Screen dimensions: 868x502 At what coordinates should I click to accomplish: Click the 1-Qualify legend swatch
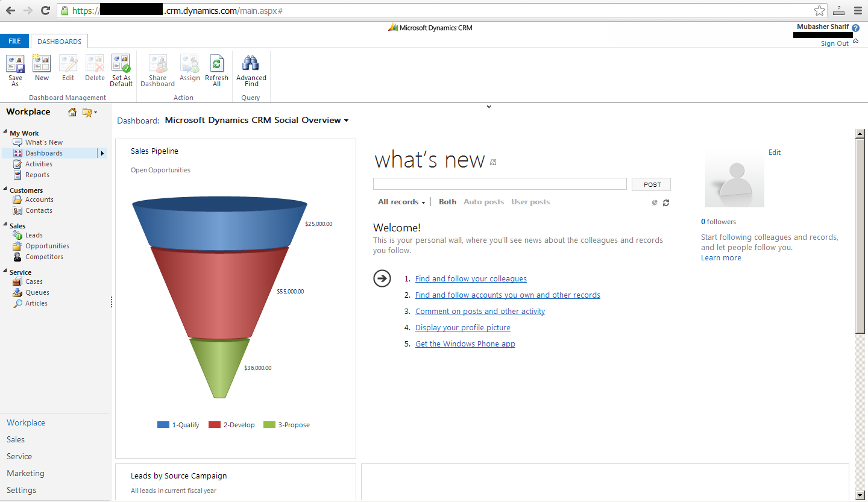coord(163,425)
